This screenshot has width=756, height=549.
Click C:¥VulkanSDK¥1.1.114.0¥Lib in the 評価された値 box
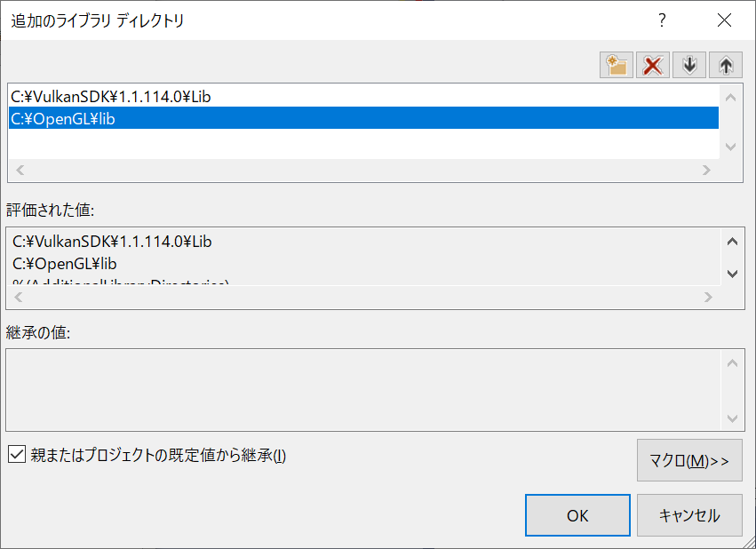pos(112,241)
